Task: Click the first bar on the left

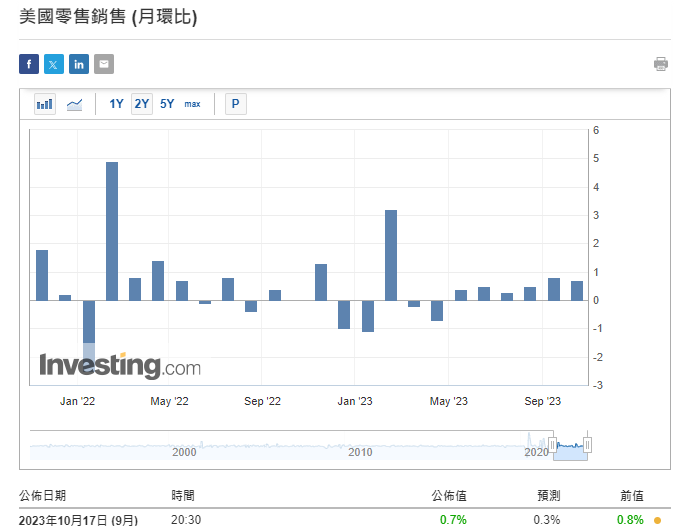Action: (x=42, y=276)
